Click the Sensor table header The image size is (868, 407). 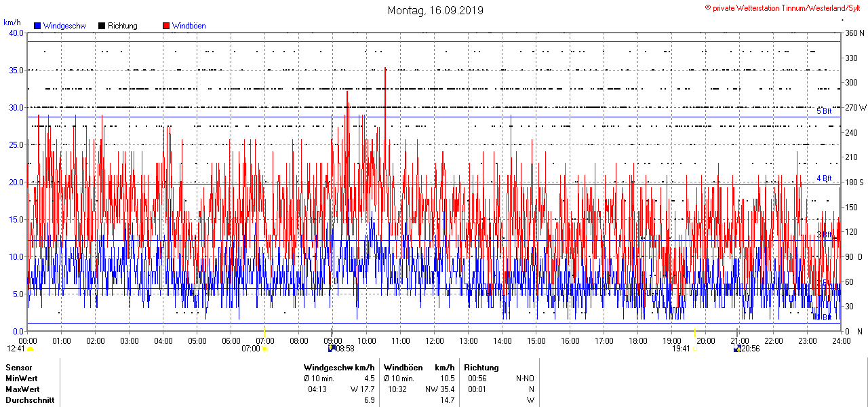click(x=18, y=368)
